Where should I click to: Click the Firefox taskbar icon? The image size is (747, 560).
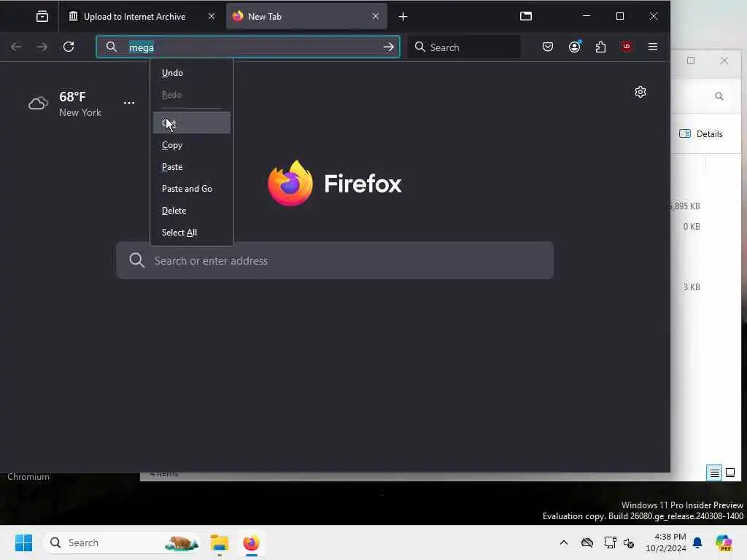point(251,542)
